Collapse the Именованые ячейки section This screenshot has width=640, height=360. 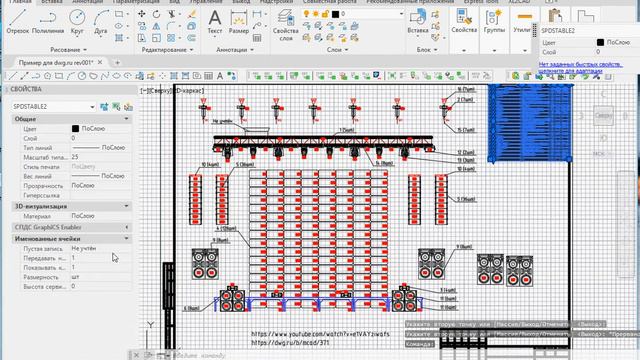tap(127, 238)
